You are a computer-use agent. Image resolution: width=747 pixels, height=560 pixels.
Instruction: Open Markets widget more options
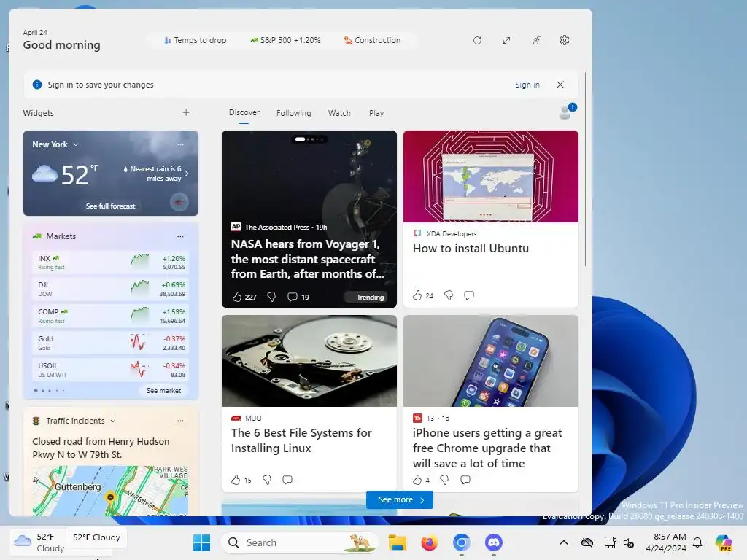tap(180, 236)
